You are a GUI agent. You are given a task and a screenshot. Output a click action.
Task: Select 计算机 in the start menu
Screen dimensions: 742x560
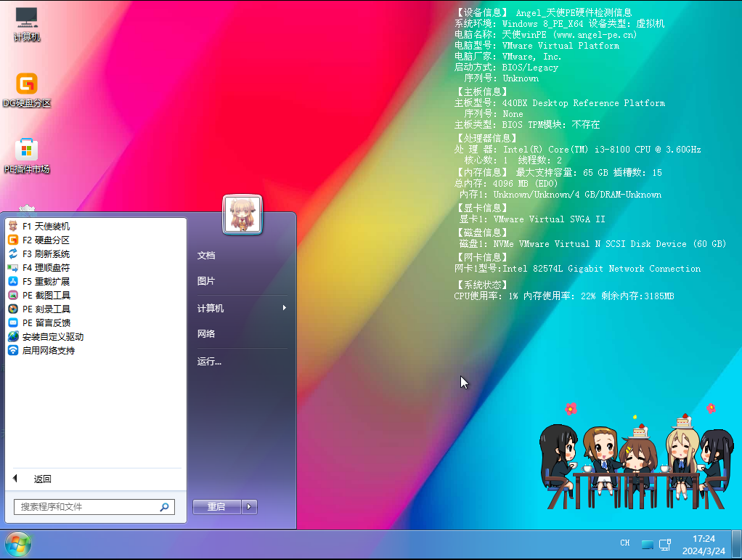tap(210, 309)
